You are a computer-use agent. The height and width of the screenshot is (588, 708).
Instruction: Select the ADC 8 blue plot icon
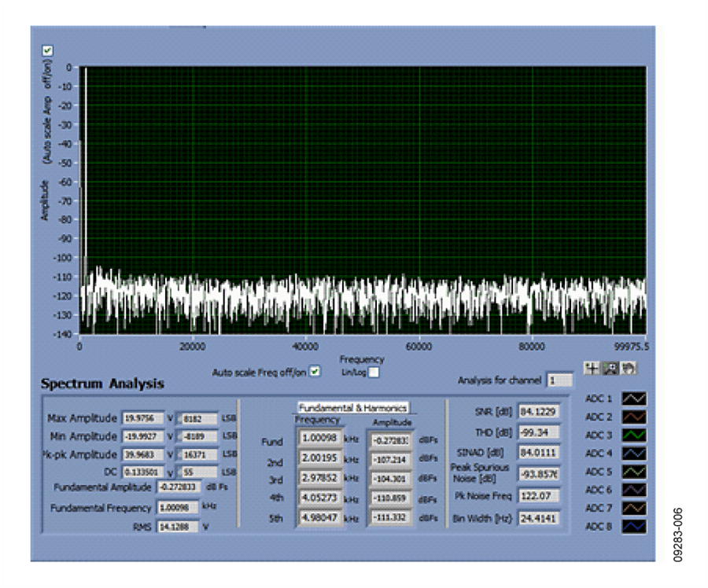(x=634, y=526)
